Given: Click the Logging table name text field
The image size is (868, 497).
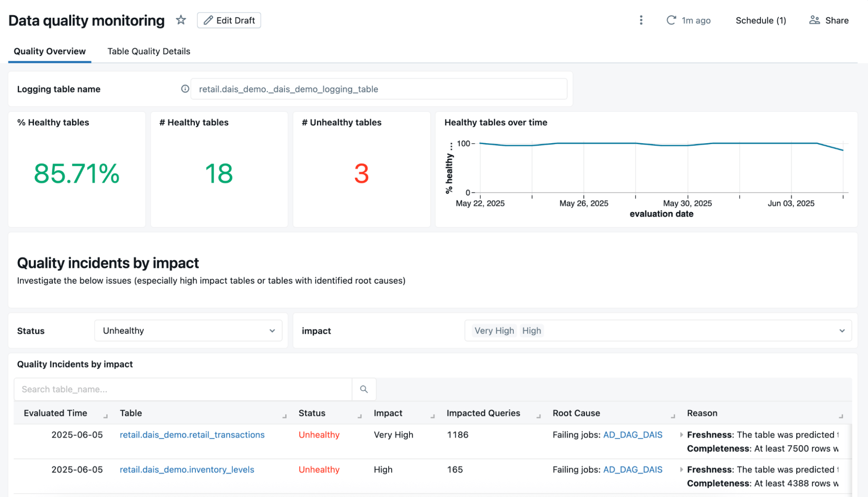Looking at the screenshot, I should coord(379,89).
